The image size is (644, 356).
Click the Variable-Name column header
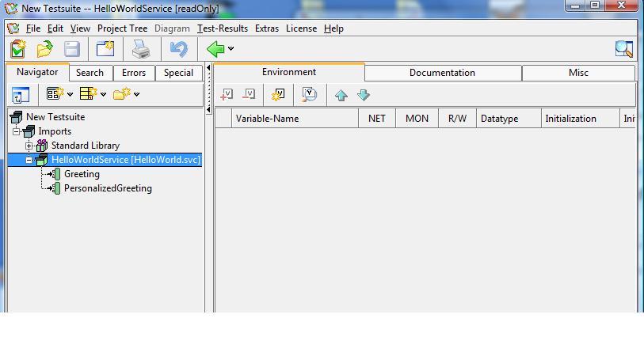click(x=267, y=119)
